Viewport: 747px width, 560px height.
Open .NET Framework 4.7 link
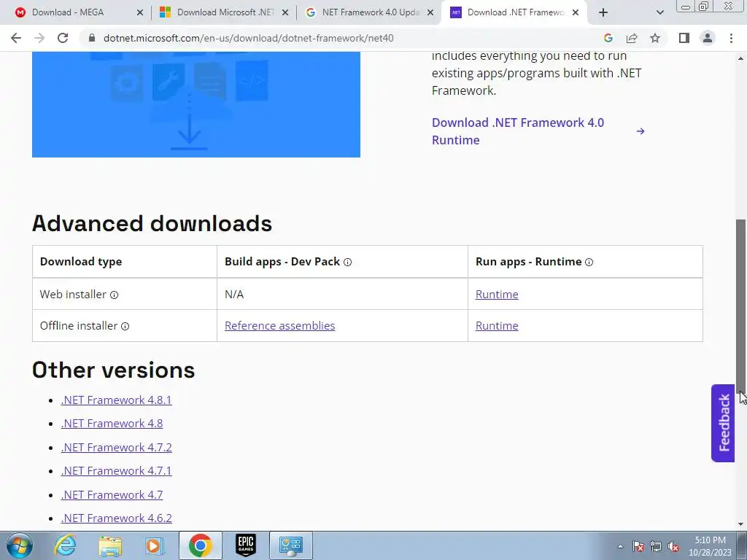pos(112,495)
